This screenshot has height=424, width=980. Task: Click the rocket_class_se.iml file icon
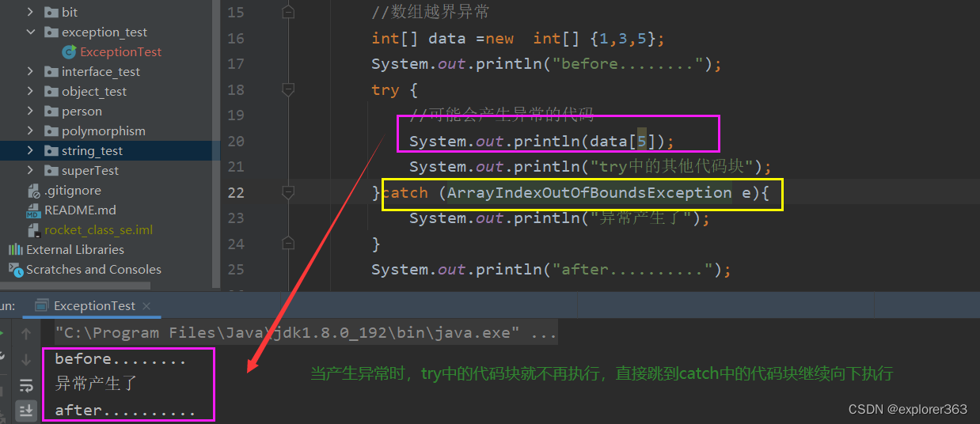(x=33, y=230)
